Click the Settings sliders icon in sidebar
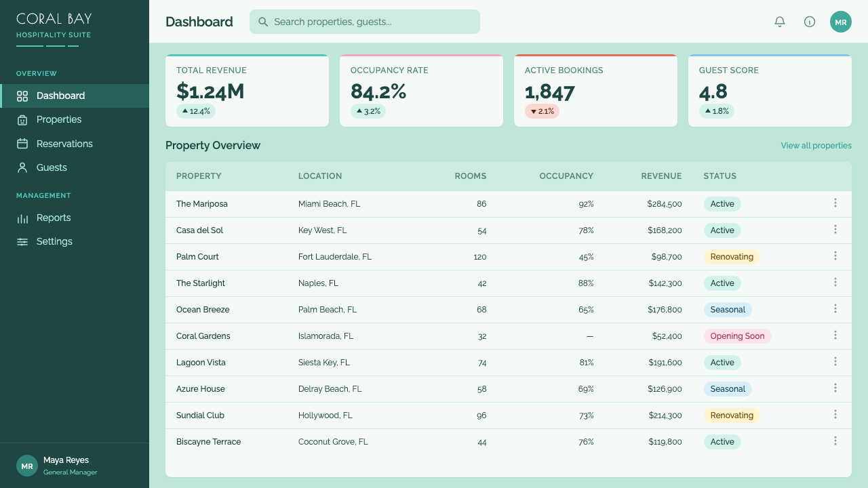 pos(22,241)
